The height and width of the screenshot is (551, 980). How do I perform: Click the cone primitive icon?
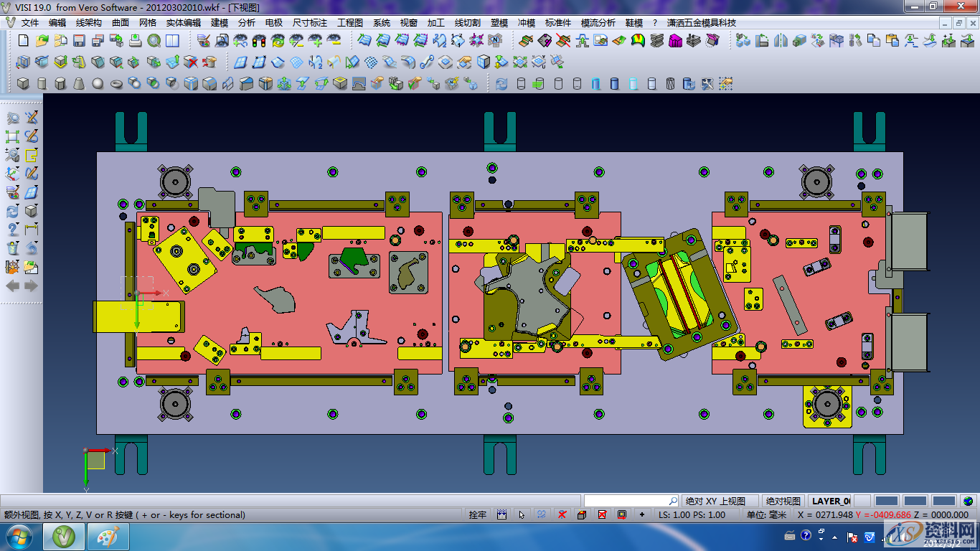click(x=79, y=84)
